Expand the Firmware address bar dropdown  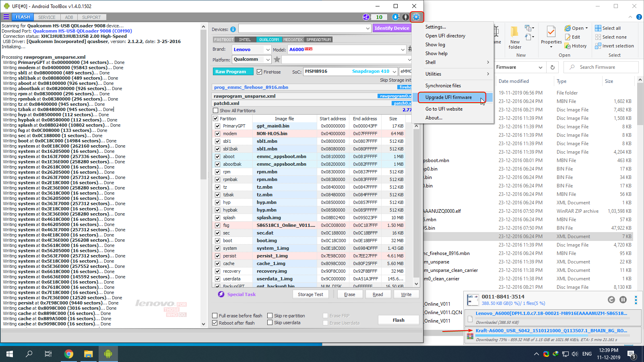(541, 68)
